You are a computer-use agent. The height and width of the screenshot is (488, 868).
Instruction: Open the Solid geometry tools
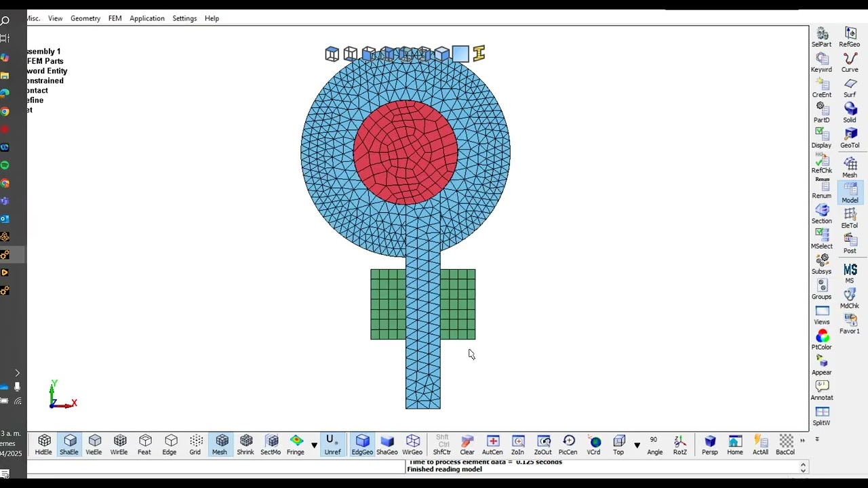pos(850,113)
